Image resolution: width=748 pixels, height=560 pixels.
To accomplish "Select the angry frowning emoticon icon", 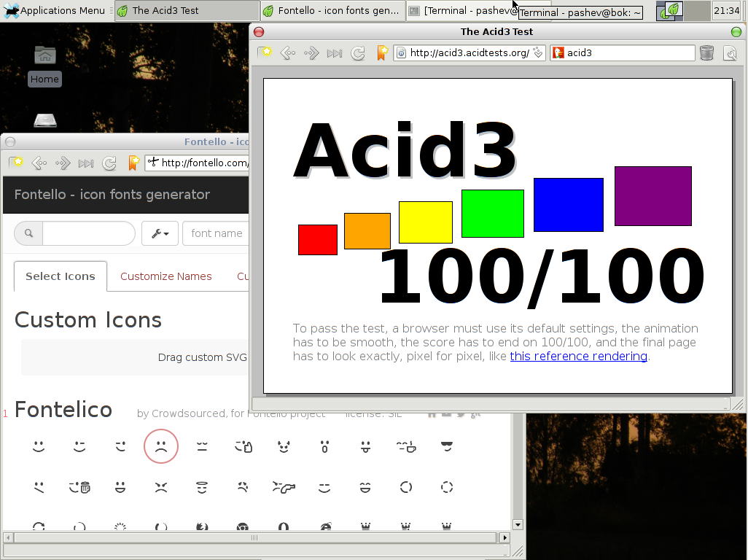I will tap(161, 488).
